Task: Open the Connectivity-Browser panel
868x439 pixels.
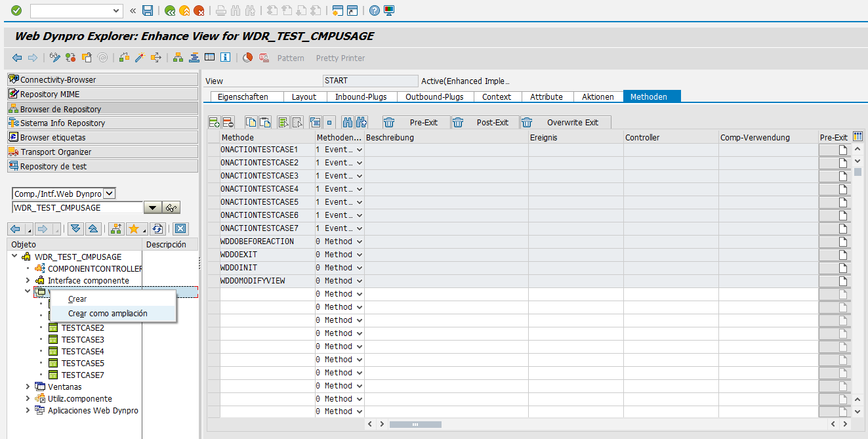Action: 102,79
